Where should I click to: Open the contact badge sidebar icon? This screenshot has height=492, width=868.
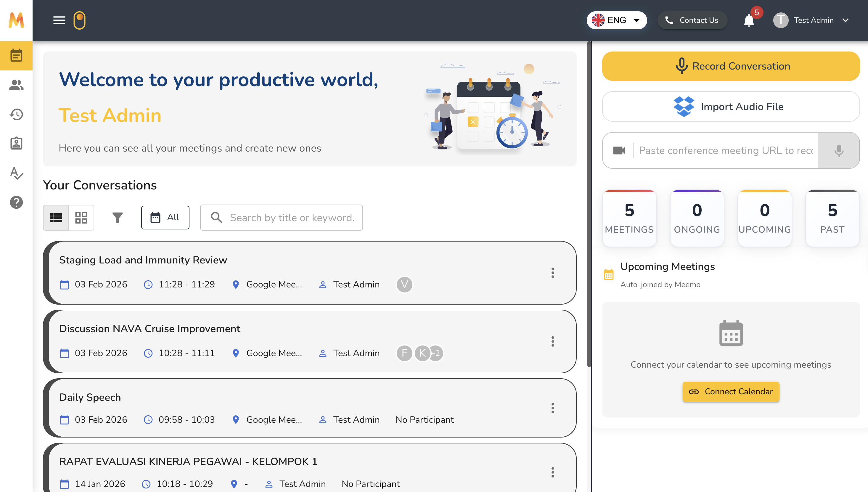(x=16, y=144)
